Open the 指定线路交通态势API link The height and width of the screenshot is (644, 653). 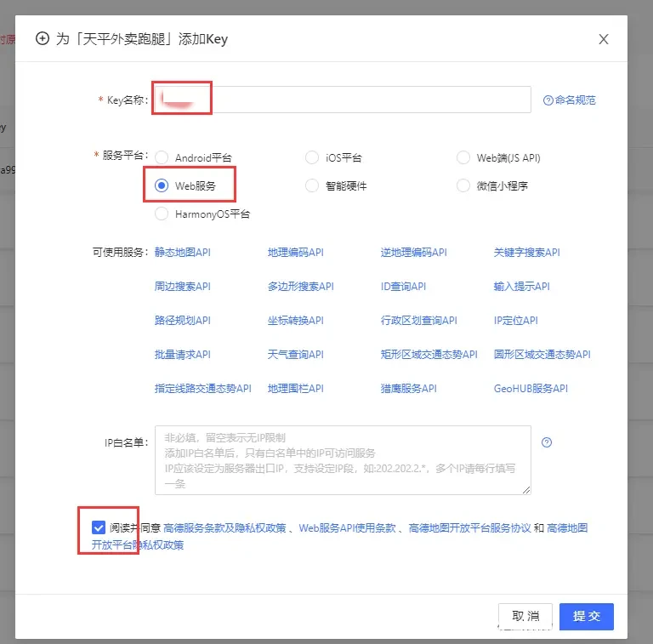(203, 389)
